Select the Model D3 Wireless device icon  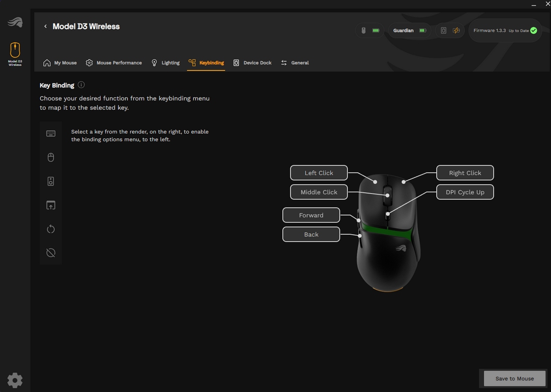point(15,54)
